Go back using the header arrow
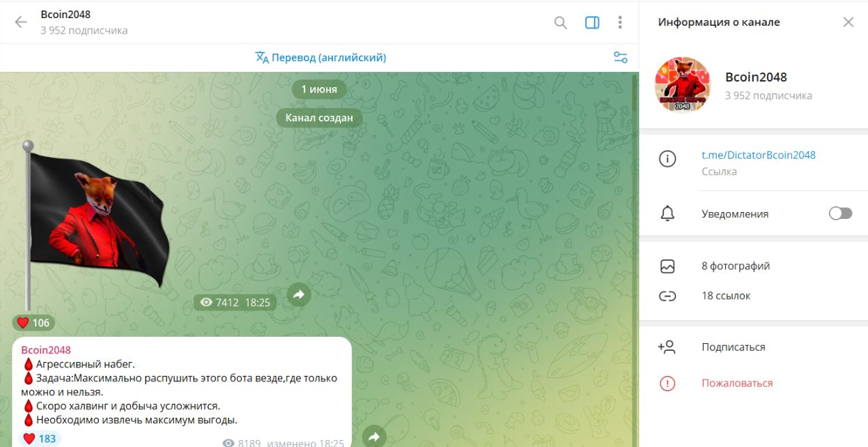This screenshot has height=447, width=868. (21, 22)
